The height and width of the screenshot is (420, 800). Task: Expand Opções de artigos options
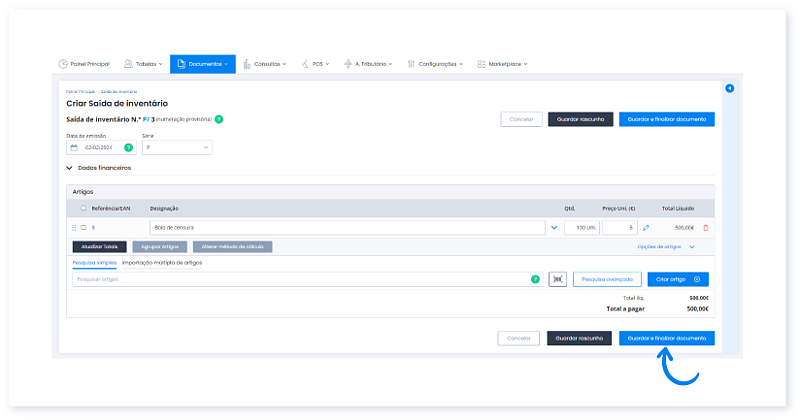click(665, 246)
